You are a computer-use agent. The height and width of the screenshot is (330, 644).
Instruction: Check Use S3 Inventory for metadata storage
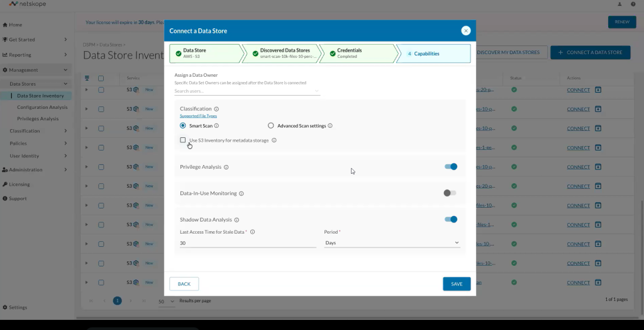click(183, 140)
